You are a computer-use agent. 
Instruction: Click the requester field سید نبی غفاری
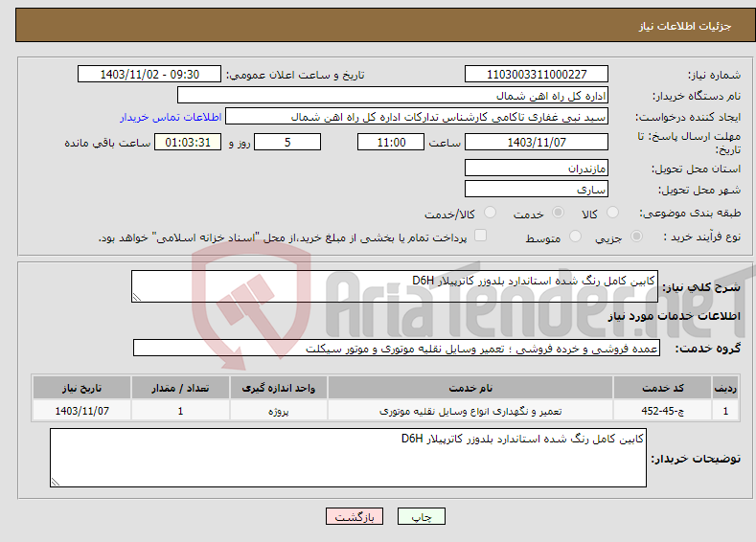click(x=417, y=117)
